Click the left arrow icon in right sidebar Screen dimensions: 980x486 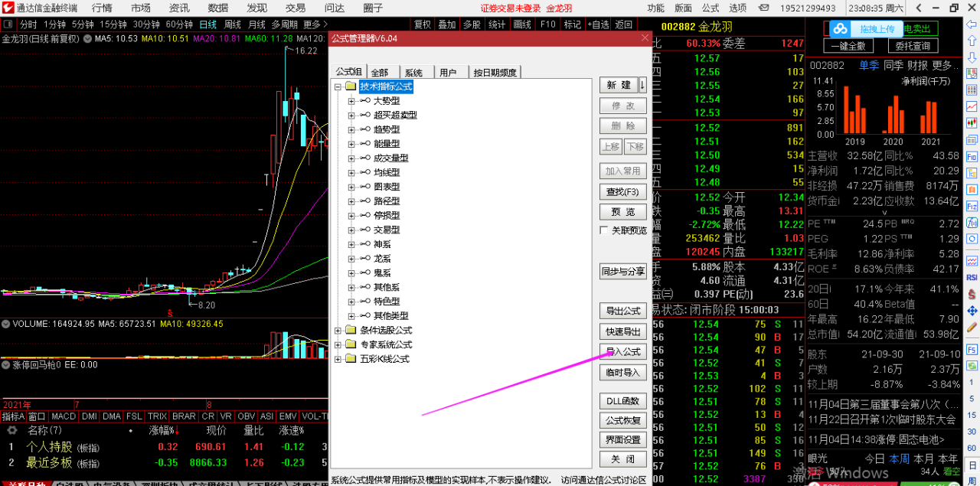pyautogui.click(x=972, y=24)
